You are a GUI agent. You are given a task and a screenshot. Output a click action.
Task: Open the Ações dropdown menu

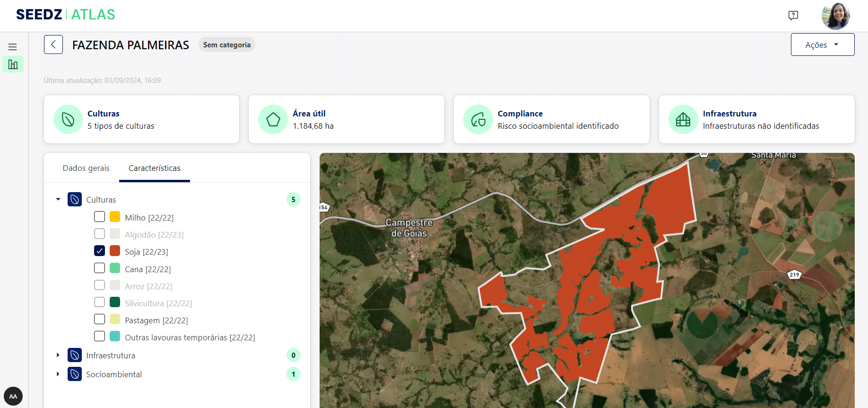823,44
